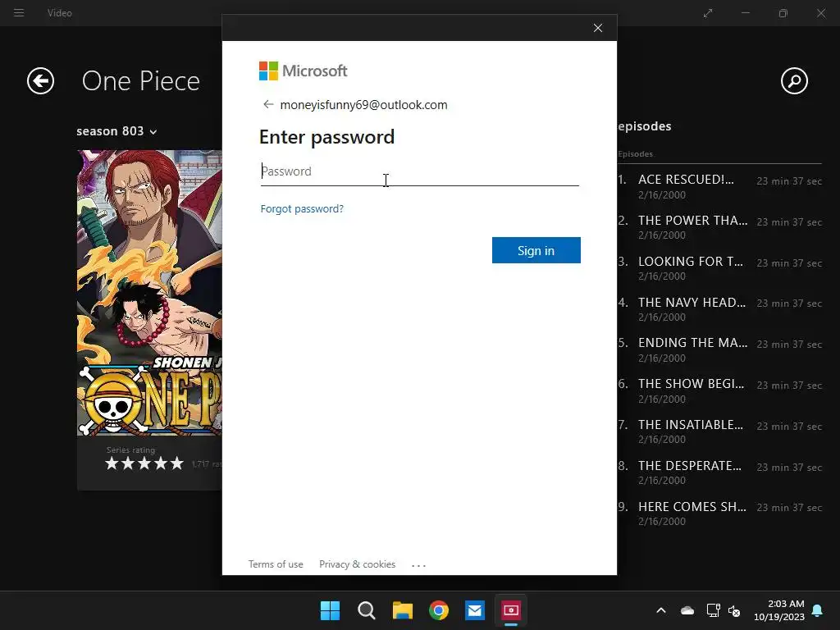Focus the Password input field

click(419, 171)
